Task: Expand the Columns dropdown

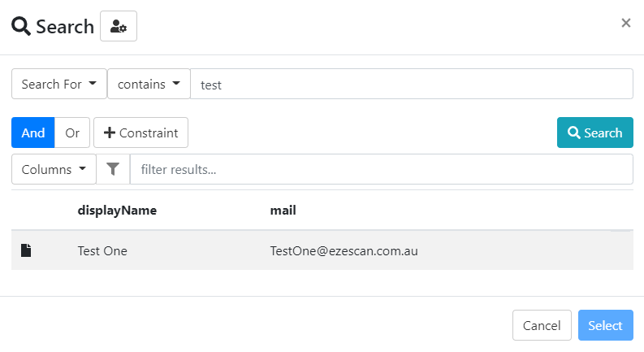Action: [x=54, y=169]
